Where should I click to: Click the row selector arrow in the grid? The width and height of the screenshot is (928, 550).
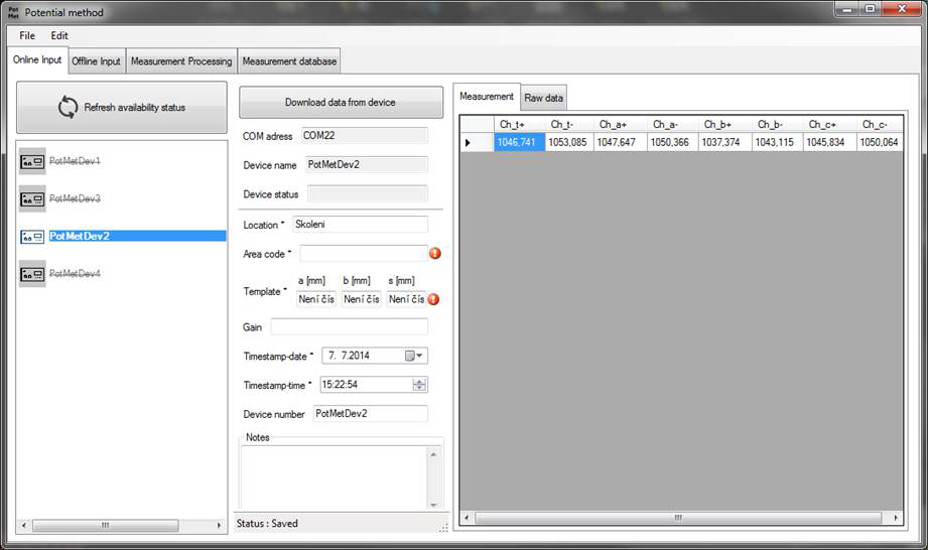(x=467, y=143)
